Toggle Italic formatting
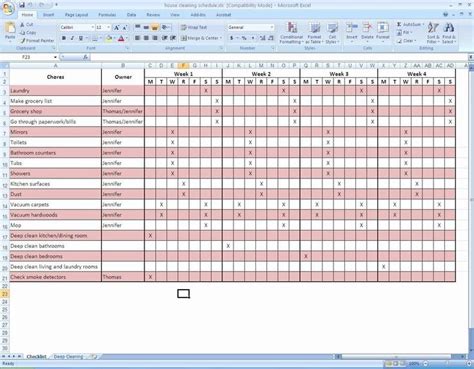Viewport: 474px width, 369px height. (x=72, y=38)
